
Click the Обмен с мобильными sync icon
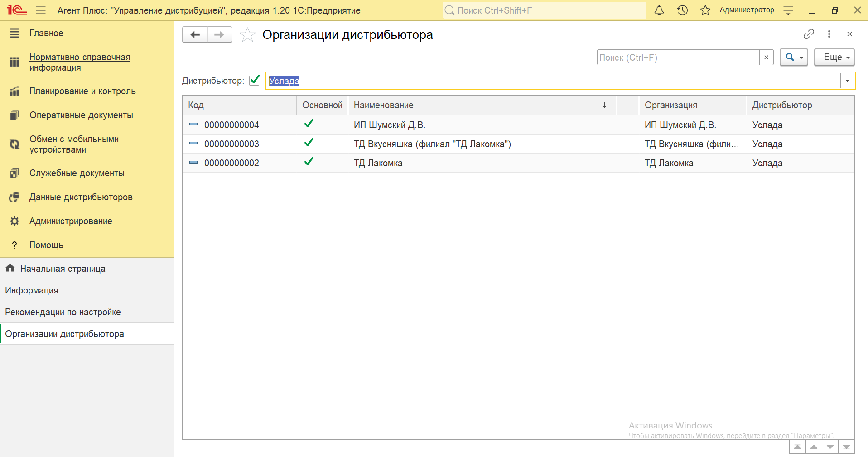(14, 144)
